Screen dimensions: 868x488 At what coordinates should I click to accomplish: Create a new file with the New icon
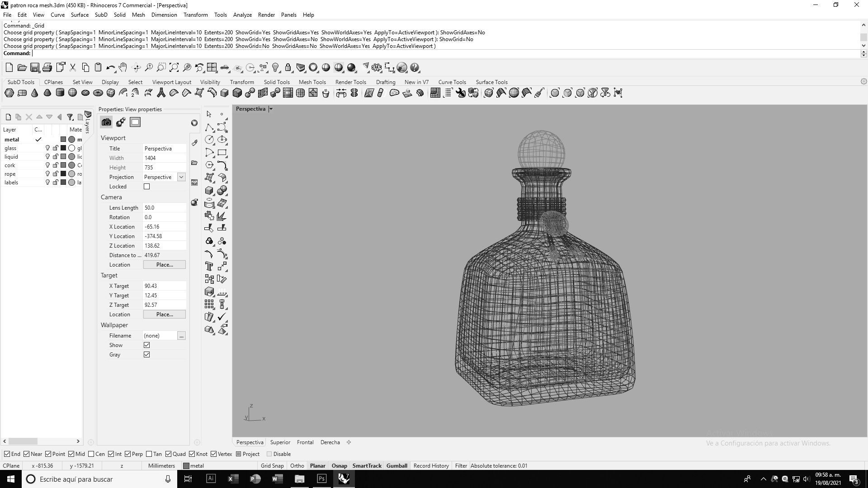[9, 68]
